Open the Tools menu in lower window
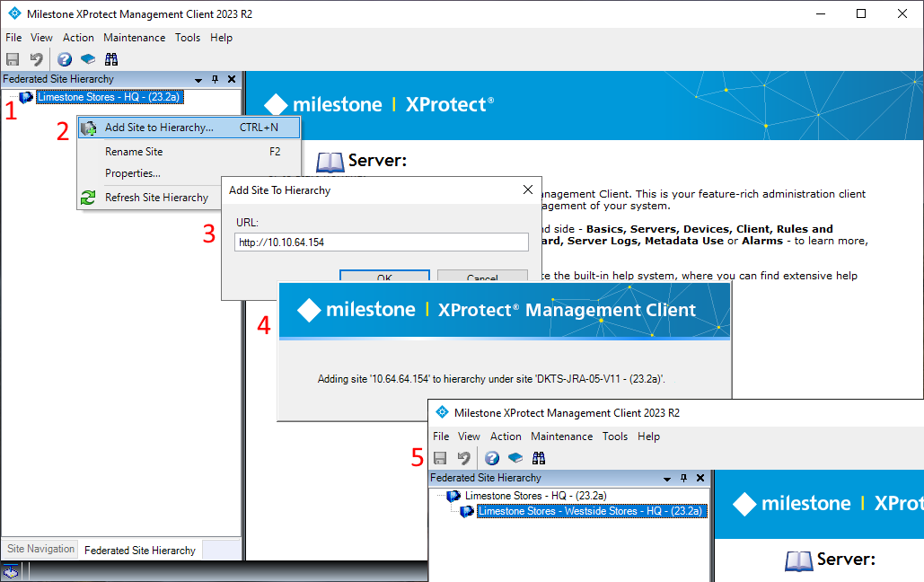Screen dimensions: 924x582 614,436
